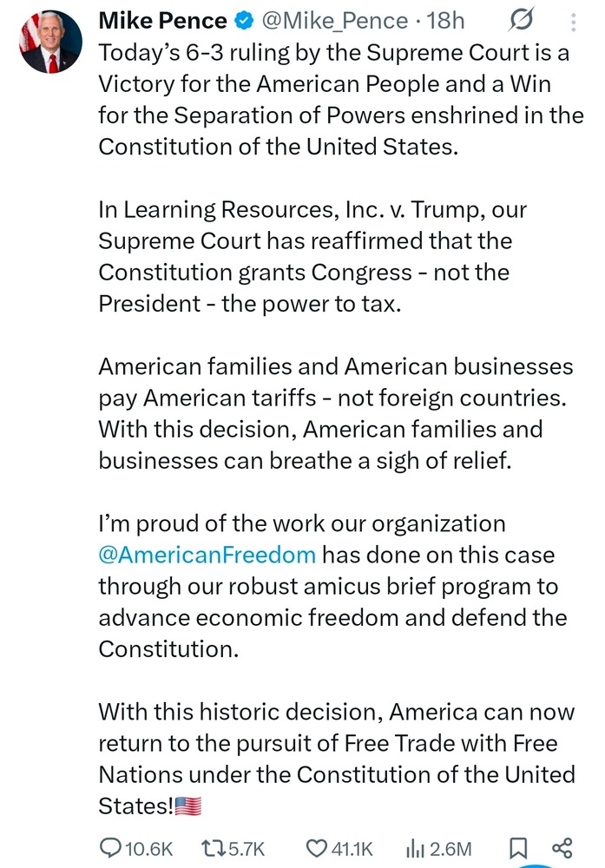Screen dimensions: 605x868
Task: Bookmark this Mike Pence tweet
Action: click(x=516, y=847)
